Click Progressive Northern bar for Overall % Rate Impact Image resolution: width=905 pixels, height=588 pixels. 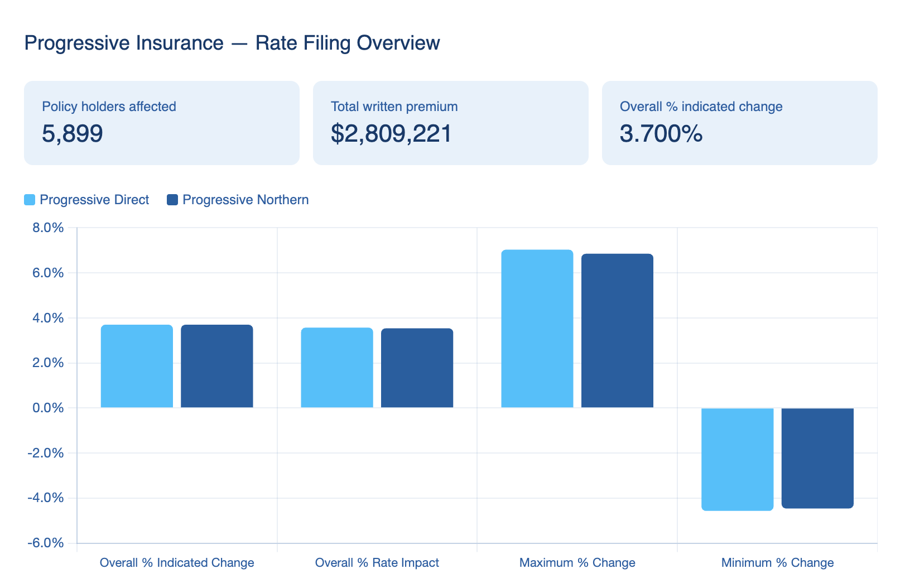click(x=417, y=368)
